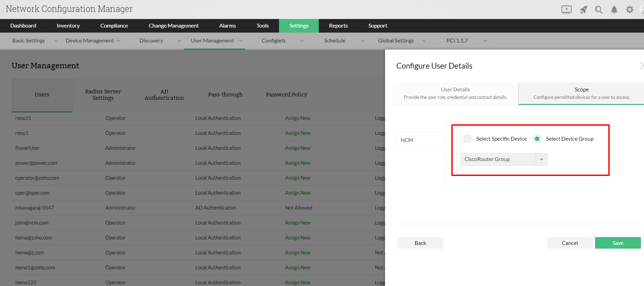Close the Configure User Details panel arrow
Image resolution: width=644 pixels, height=286 pixels.
pyautogui.click(x=641, y=66)
